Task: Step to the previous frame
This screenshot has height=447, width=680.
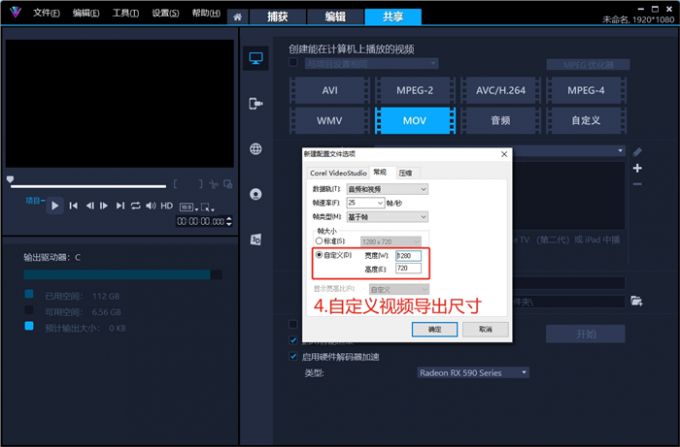Action: click(x=89, y=206)
